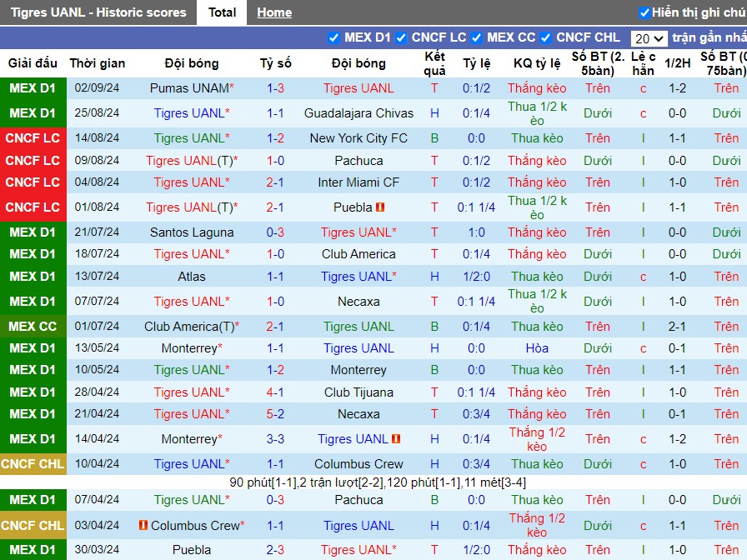The height and width of the screenshot is (560, 747).
Task: Open Inter Miami CF team link
Action: (358, 182)
